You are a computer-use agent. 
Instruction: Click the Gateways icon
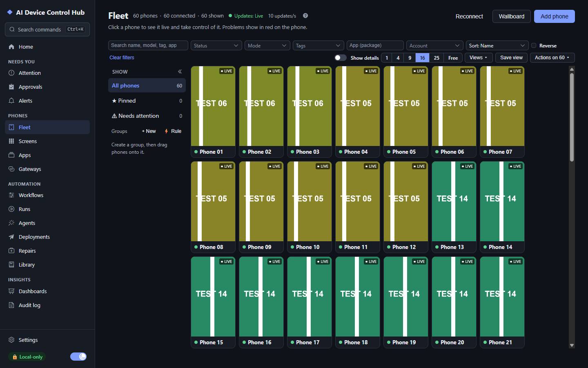pos(11,169)
